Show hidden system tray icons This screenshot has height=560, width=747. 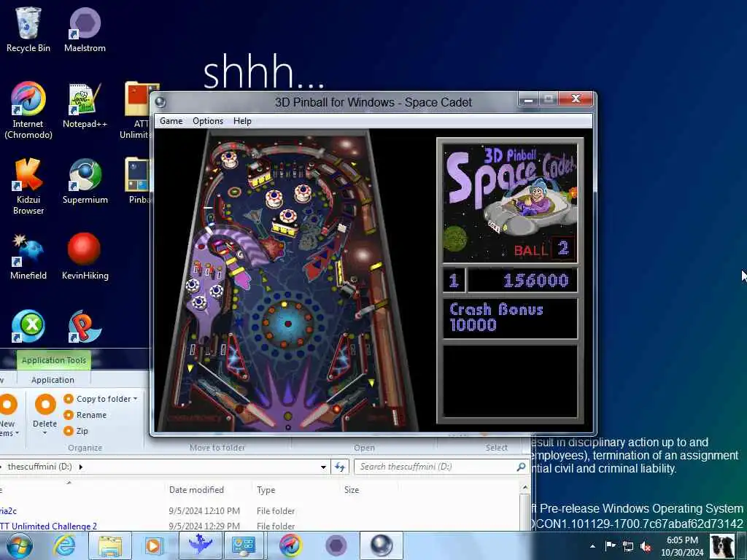pyautogui.click(x=592, y=546)
